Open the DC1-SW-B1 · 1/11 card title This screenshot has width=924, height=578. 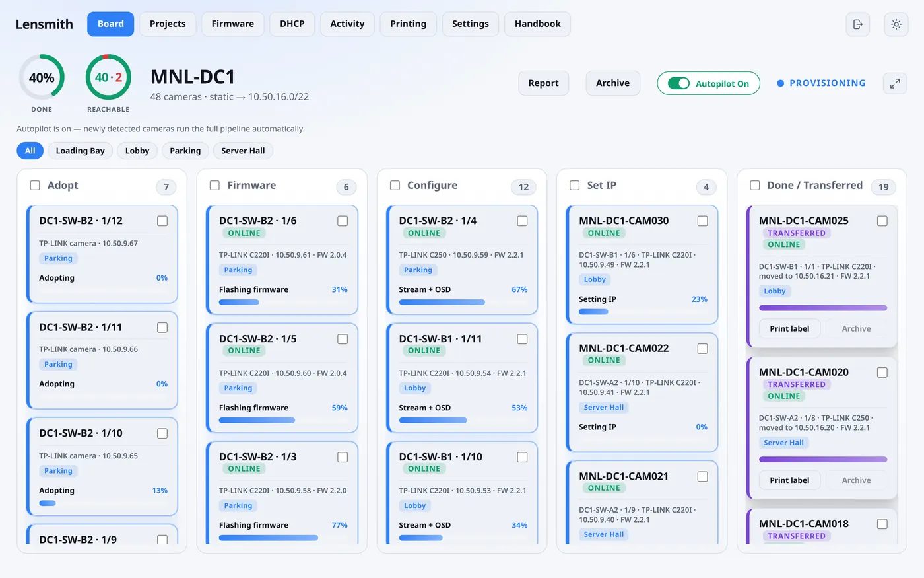point(441,339)
